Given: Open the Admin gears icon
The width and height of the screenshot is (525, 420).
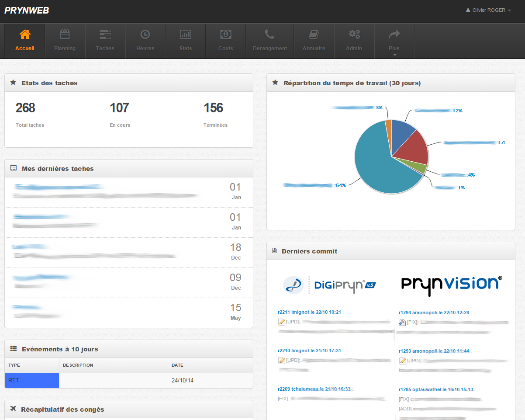Looking at the screenshot, I should pos(354,35).
